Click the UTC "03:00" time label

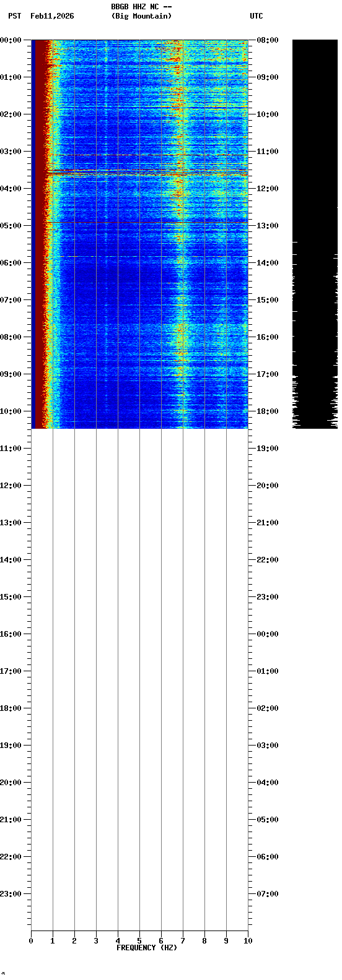[x=268, y=746]
